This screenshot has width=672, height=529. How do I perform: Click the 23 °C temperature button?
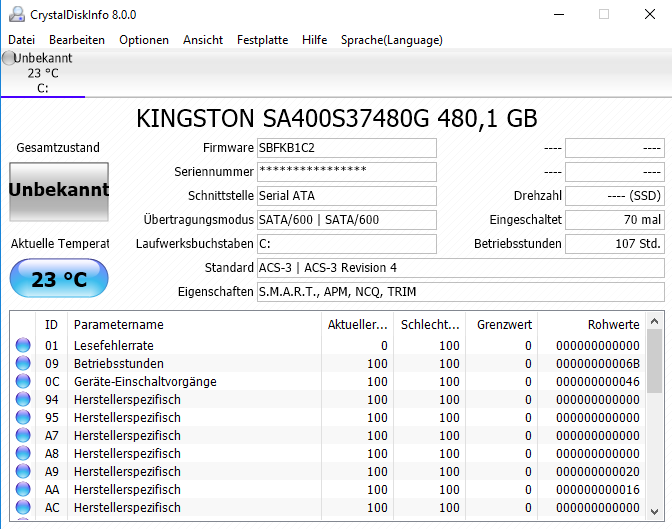(x=59, y=278)
